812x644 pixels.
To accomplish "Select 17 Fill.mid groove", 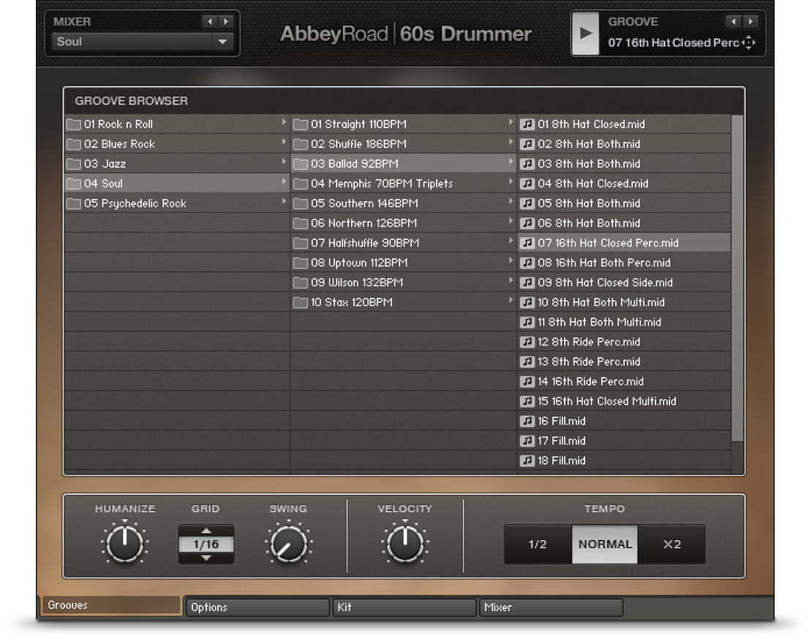I will [625, 441].
